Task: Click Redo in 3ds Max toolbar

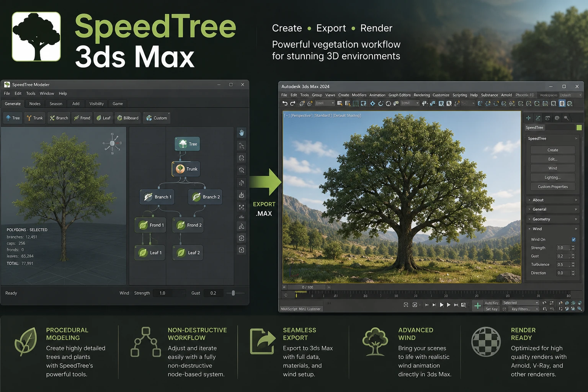Action: pos(293,103)
